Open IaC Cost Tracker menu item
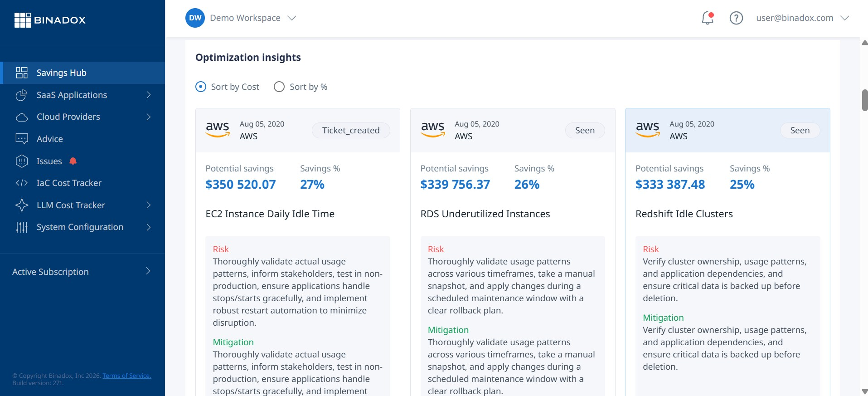Viewport: 868px width, 396px height. (x=82, y=183)
